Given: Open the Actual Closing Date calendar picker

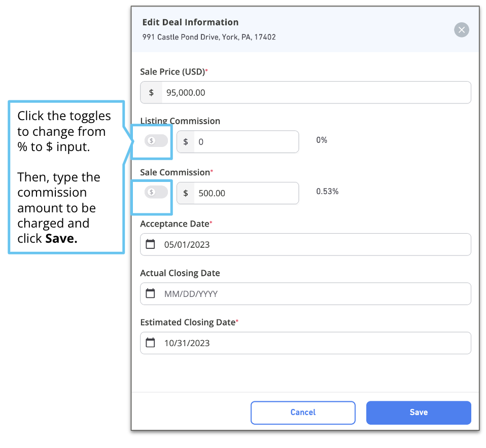Looking at the screenshot, I should pyautogui.click(x=150, y=293).
